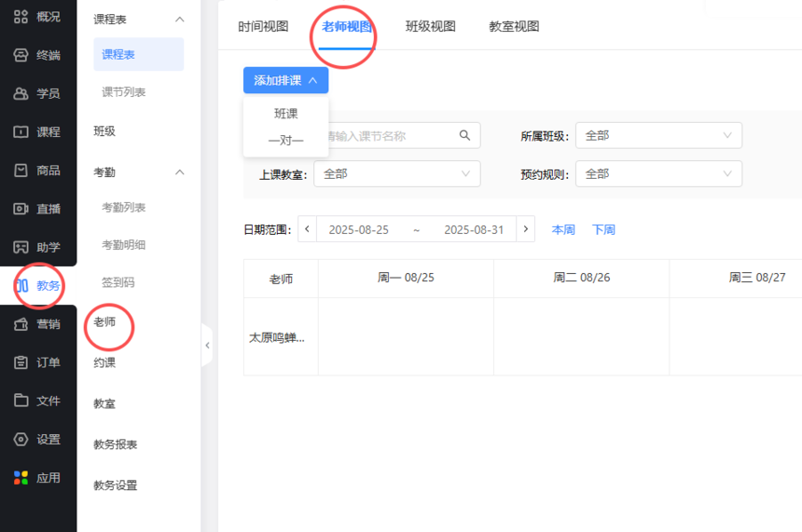
Task: Click the search magnifier in 课节名称 field
Action: [464, 135]
